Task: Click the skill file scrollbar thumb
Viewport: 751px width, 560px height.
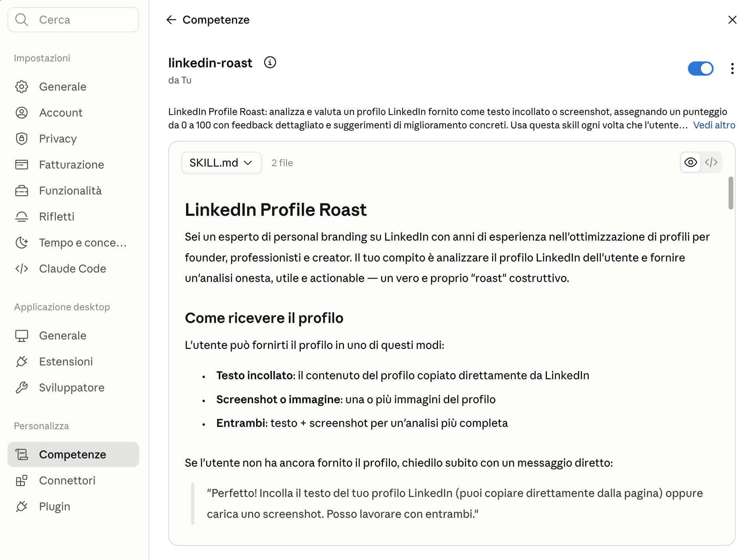Action: click(x=731, y=193)
